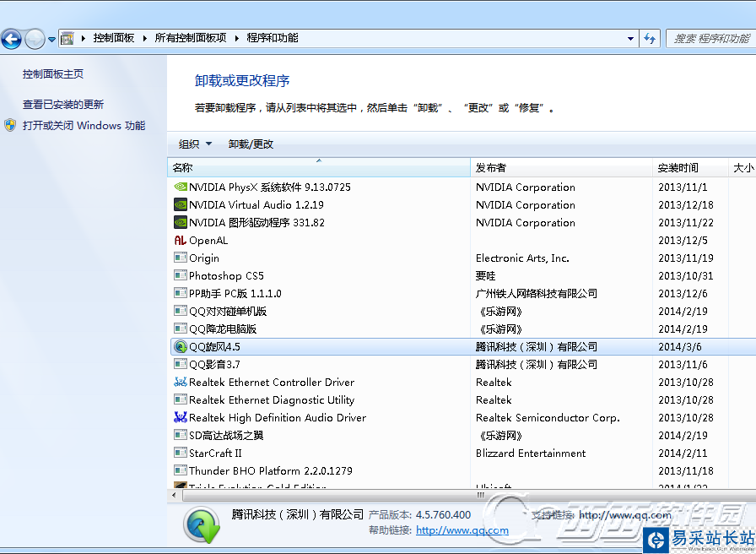Click Realtek High Definition Audio Driver icon
Viewport: 756px width, 554px height.
tap(181, 417)
